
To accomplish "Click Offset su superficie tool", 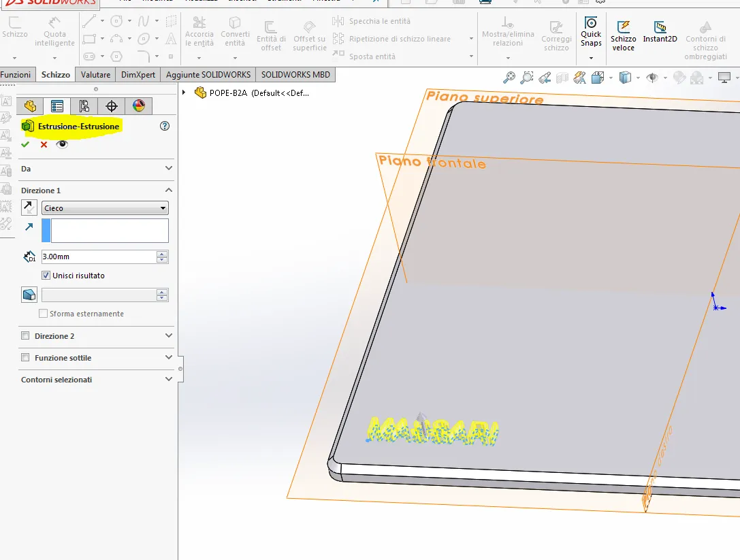I will [310, 36].
